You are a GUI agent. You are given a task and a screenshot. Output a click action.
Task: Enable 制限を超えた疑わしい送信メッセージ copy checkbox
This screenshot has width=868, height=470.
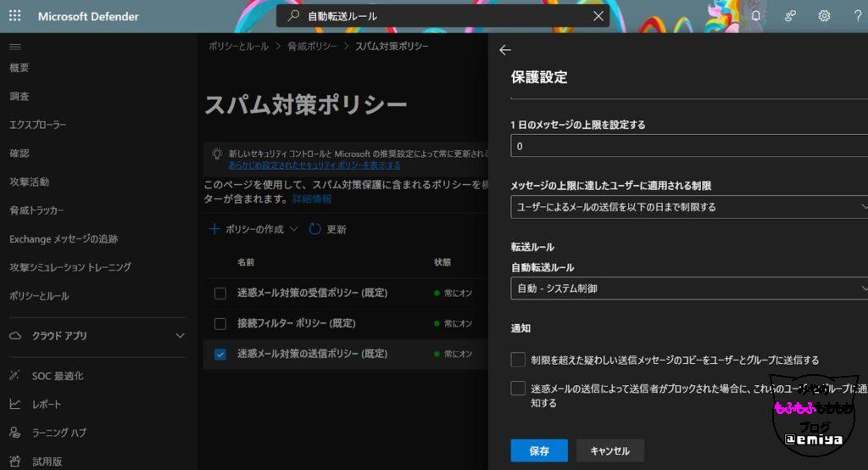[518, 360]
